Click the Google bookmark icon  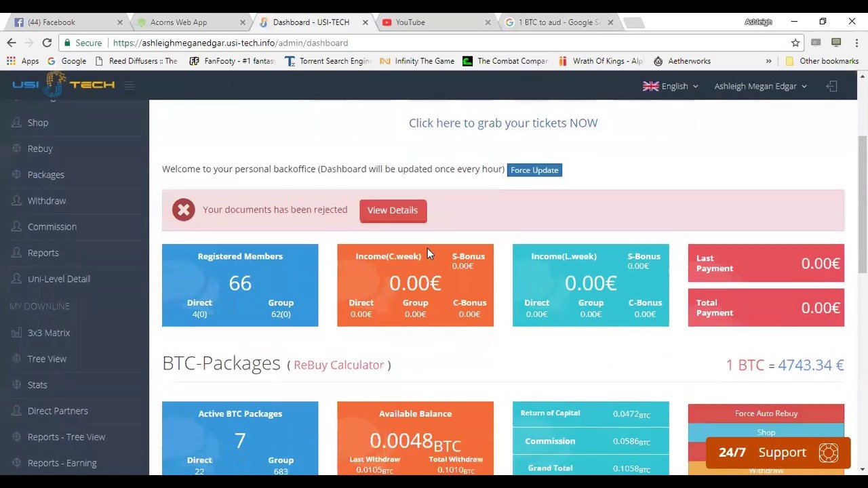[x=51, y=61]
